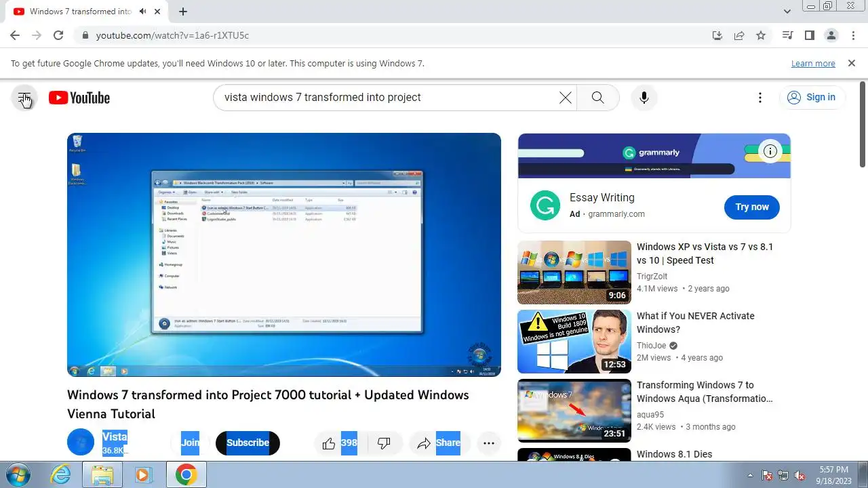
Task: Go forward in Chrome
Action: (37, 35)
